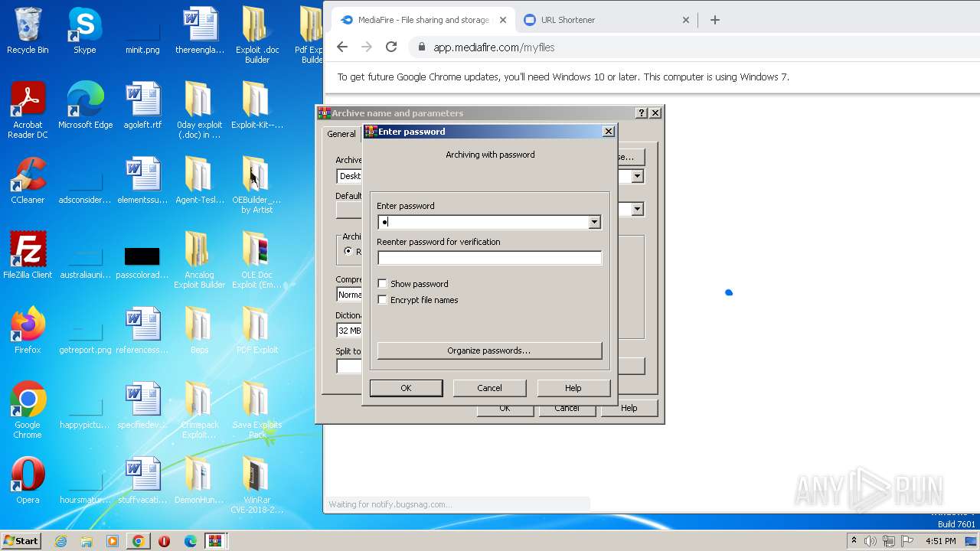Click Internet Explorer in the taskbar
Viewport: 980px width, 551px height.
pos(61,541)
